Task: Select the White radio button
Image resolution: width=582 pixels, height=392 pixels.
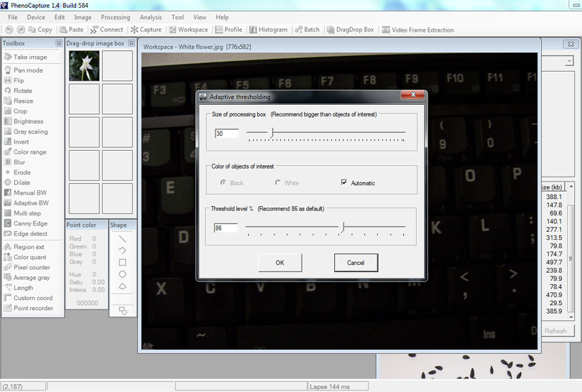Action: (x=278, y=183)
